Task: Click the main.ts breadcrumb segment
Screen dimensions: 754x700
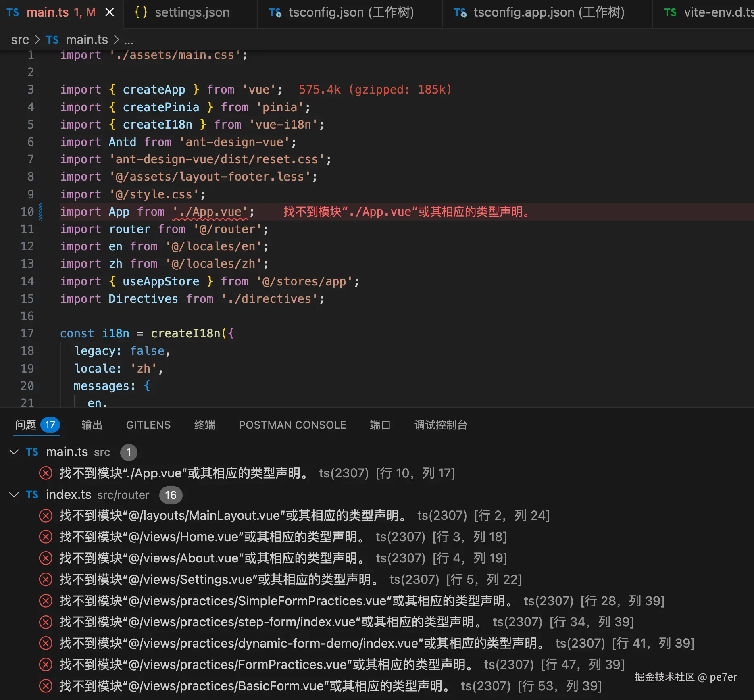Action: click(x=87, y=40)
